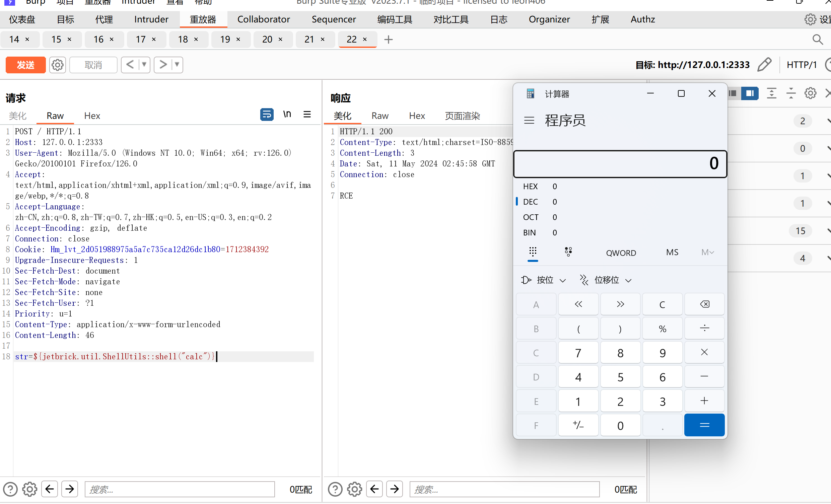Click calculator digit 7 key
831x504 pixels.
[578, 353]
